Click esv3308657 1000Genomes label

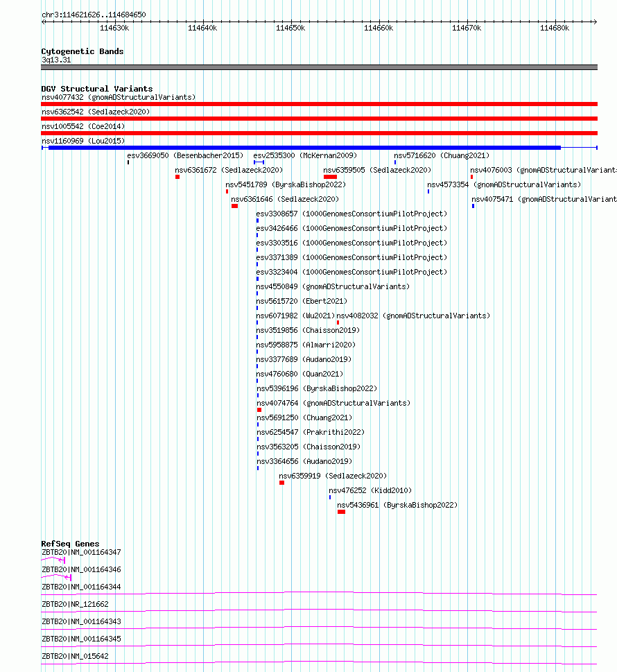[351, 214]
